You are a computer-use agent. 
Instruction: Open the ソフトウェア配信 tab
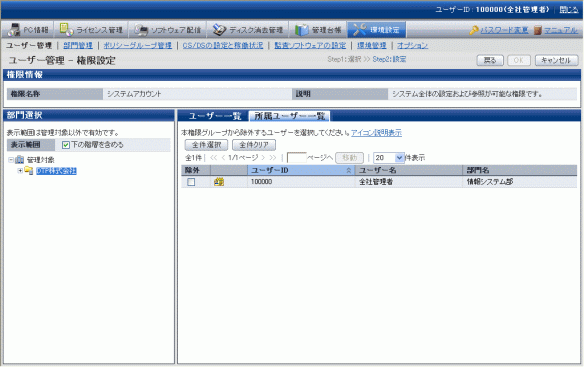pos(168,30)
